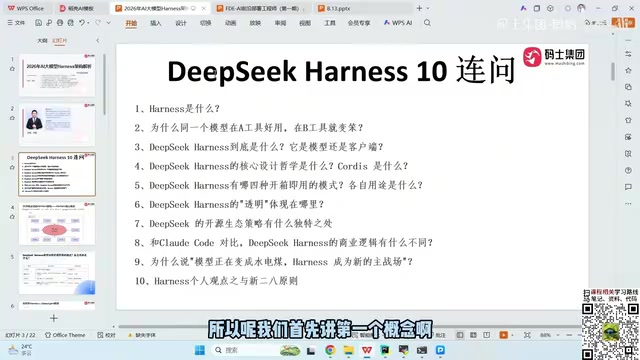
Task: Select slide 5 thumbnail with table
Action: (57, 273)
